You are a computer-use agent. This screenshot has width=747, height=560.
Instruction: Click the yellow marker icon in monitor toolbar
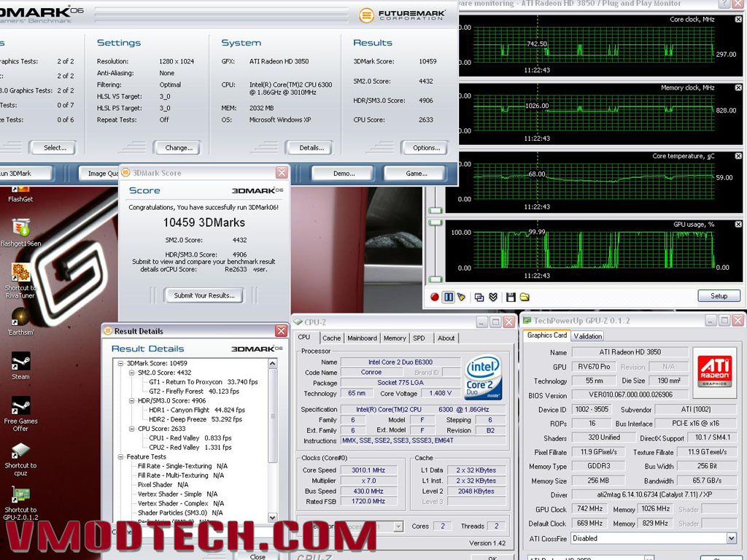tap(461, 297)
